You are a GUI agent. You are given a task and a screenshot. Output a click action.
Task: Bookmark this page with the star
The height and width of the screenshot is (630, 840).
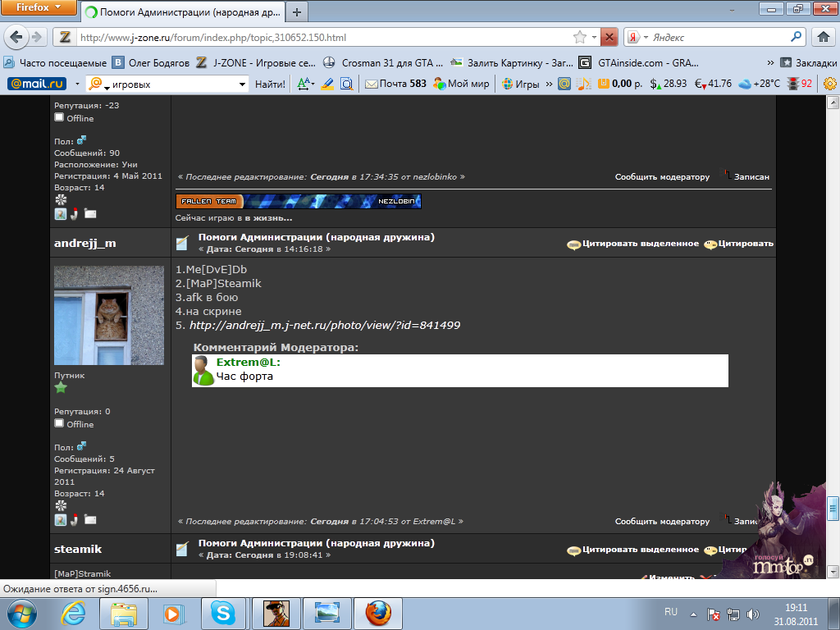pyautogui.click(x=580, y=37)
